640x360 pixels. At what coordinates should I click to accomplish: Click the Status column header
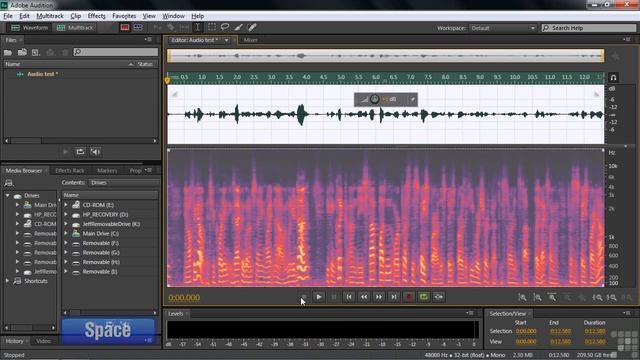coord(145,64)
